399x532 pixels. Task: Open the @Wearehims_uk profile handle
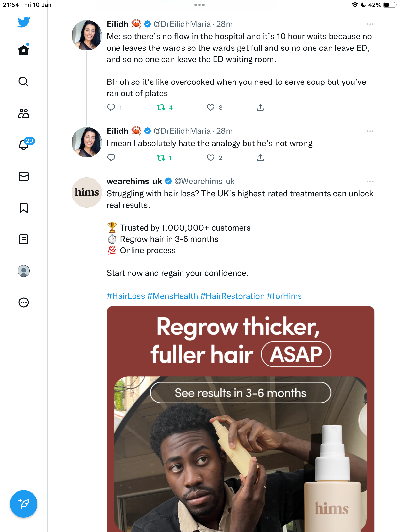pyautogui.click(x=204, y=181)
